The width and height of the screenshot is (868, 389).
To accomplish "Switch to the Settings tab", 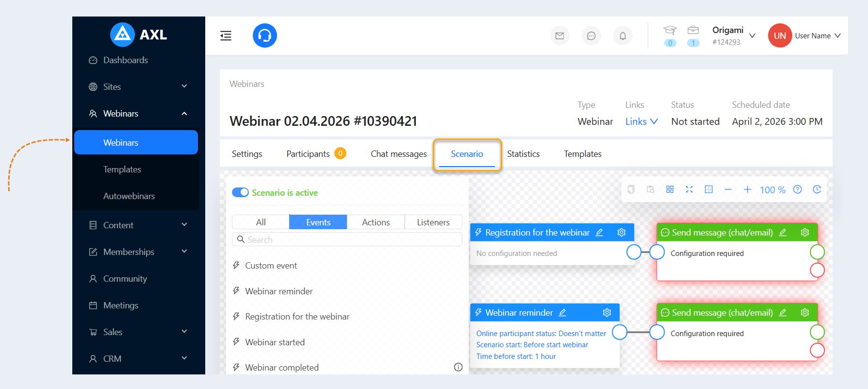I will [x=247, y=154].
